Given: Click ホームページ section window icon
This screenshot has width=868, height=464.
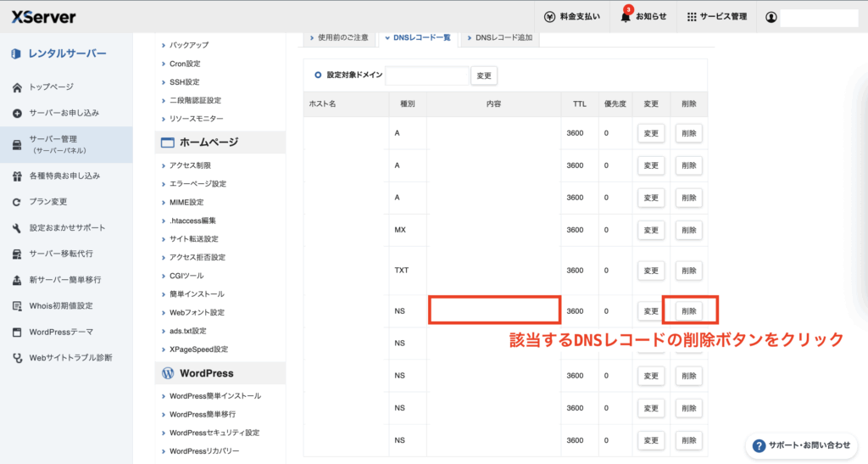Looking at the screenshot, I should coord(167,143).
